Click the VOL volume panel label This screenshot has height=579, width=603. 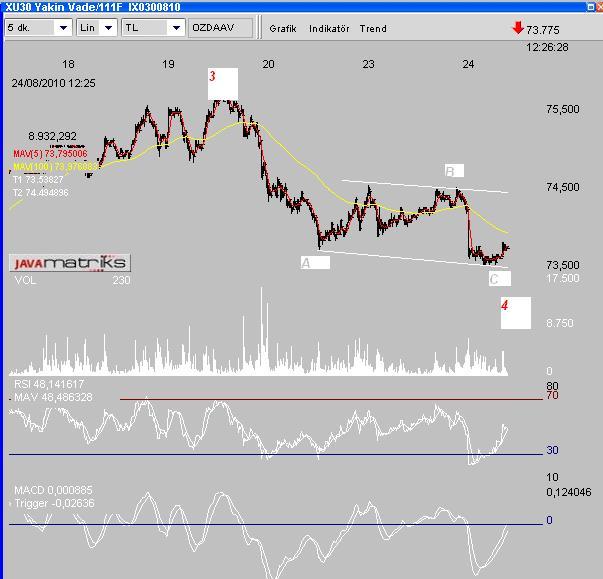(x=24, y=281)
